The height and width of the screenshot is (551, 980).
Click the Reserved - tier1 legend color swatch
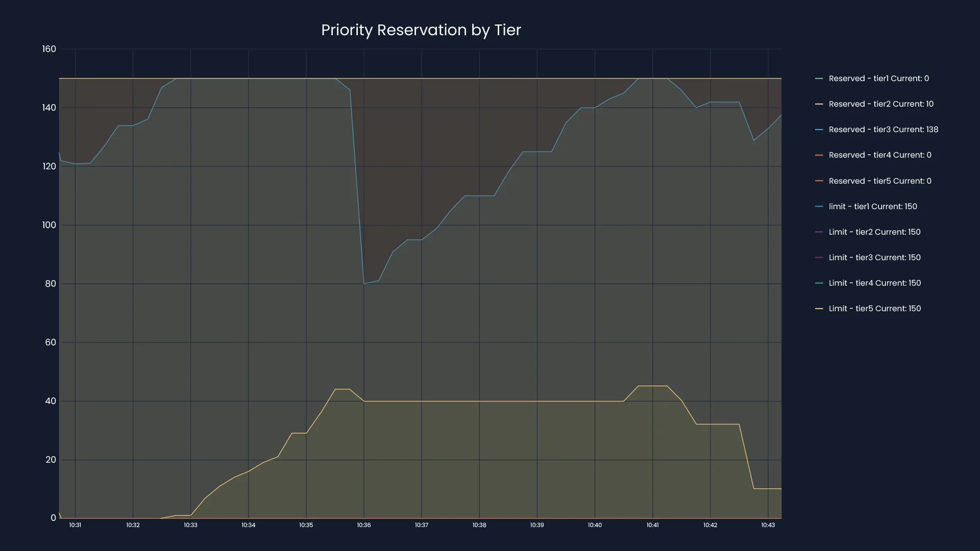tap(819, 79)
